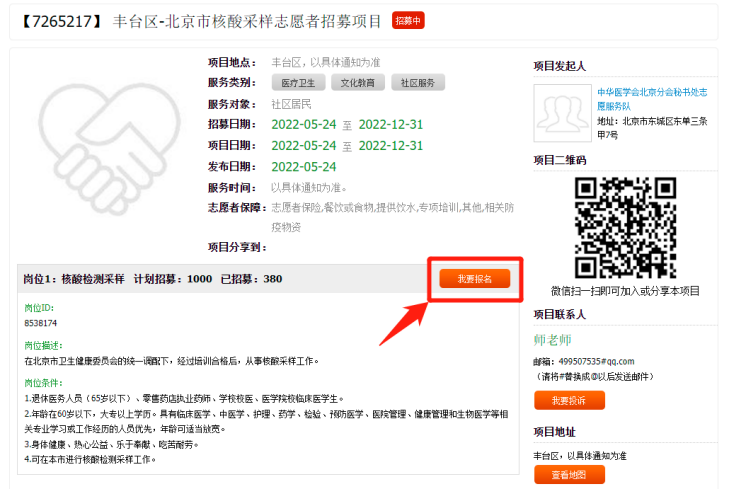This screenshot has width=729, height=489.
Task: Open the 中华医学会北京分会秘书处志愿服务队 organizer link
Action: [652, 99]
